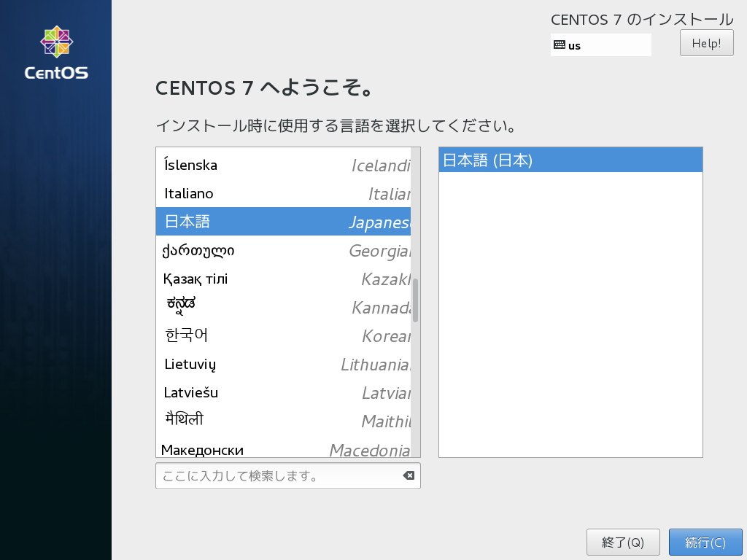Click the language list scrollbar thumb
Viewport: 747px width, 560px height.
(415, 300)
